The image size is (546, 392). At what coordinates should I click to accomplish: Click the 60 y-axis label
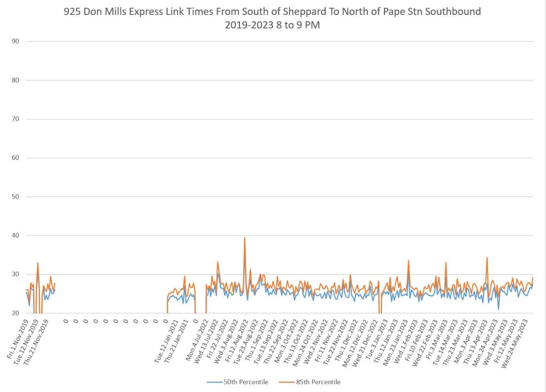(15, 158)
